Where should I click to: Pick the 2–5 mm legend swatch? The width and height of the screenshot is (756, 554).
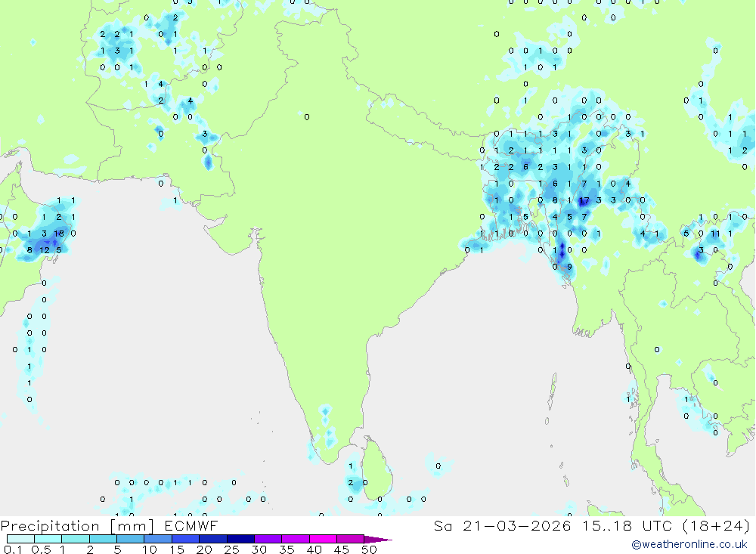point(103,539)
